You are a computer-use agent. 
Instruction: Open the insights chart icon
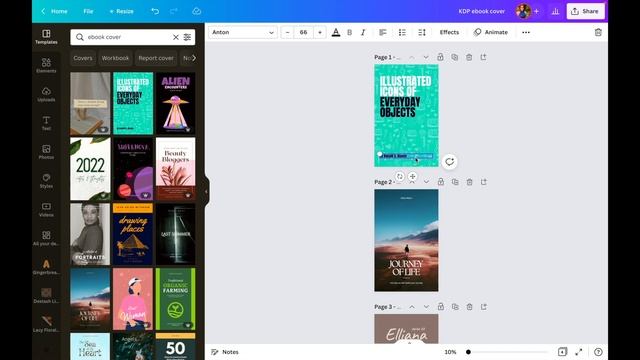pos(555,11)
